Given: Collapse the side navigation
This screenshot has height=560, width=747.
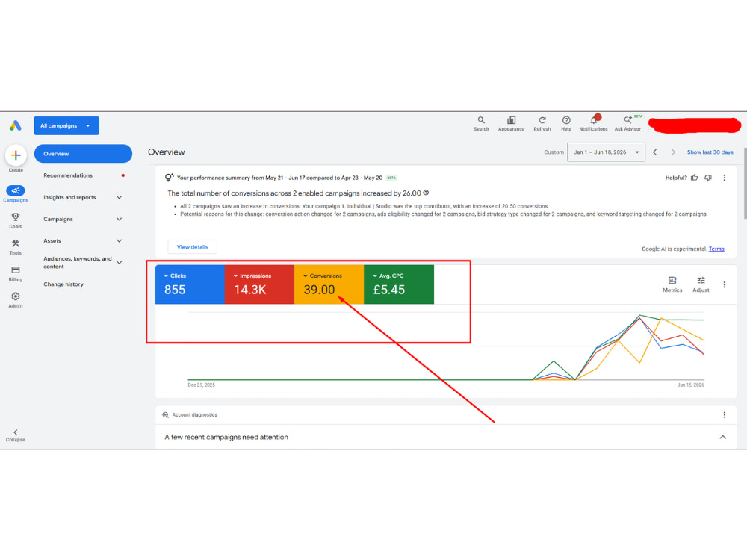Looking at the screenshot, I should pyautogui.click(x=15, y=435).
